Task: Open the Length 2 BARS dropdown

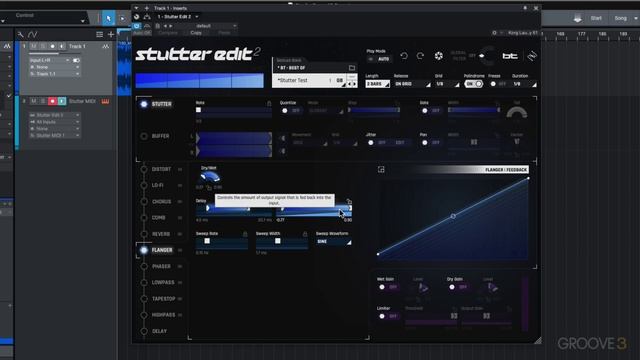Action: [x=378, y=84]
